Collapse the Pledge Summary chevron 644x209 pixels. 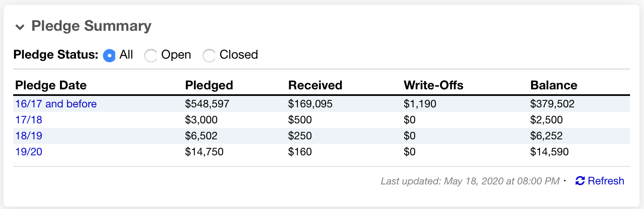tap(20, 27)
